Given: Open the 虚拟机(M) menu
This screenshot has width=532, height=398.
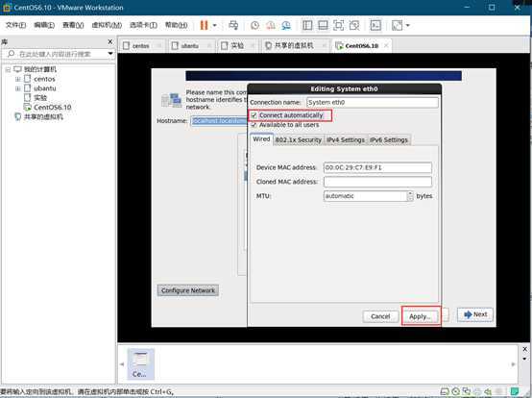Looking at the screenshot, I should click(x=107, y=25).
